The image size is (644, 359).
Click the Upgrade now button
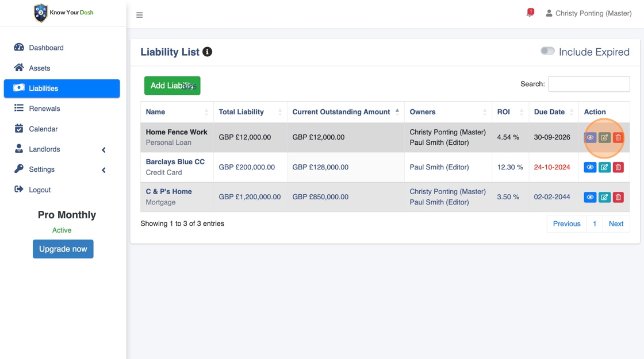(63, 249)
